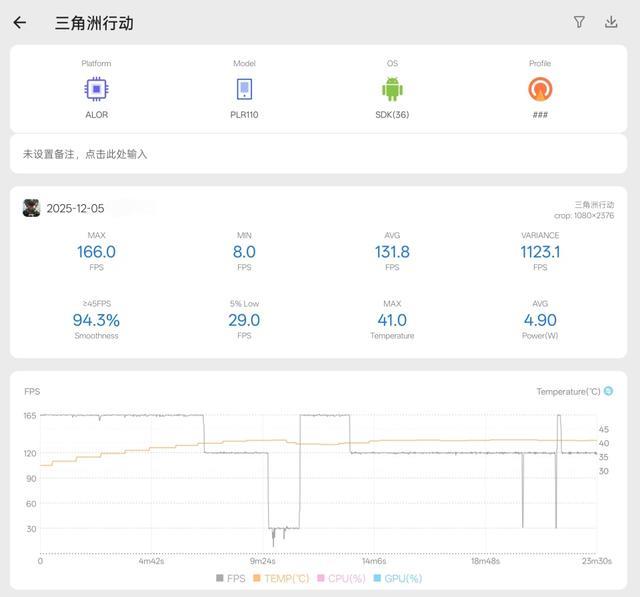Open the filter funnel icon
The height and width of the screenshot is (597, 640).
pyautogui.click(x=579, y=22)
